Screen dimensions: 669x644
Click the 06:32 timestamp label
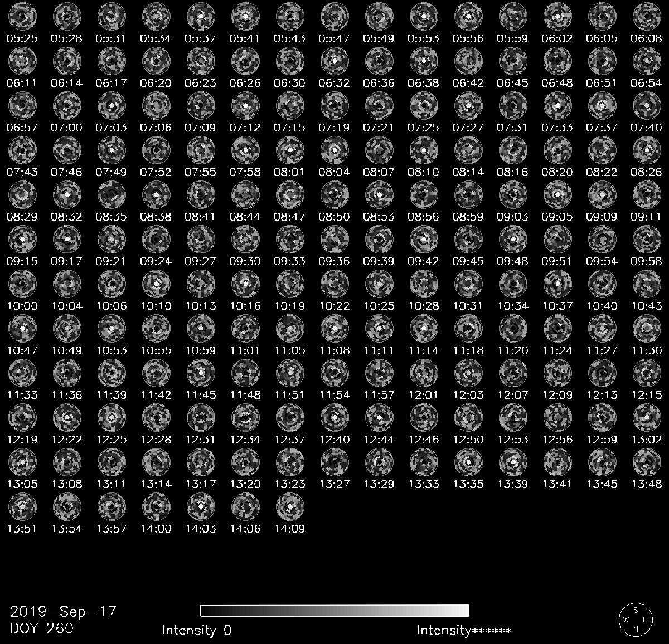pos(334,84)
